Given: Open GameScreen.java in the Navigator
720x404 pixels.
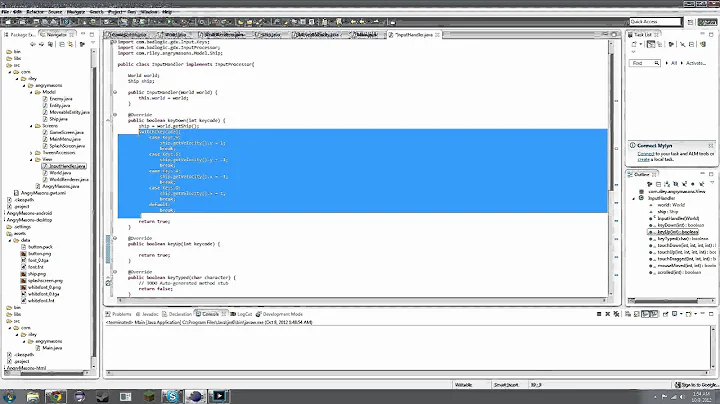Looking at the screenshot, I should [x=63, y=132].
